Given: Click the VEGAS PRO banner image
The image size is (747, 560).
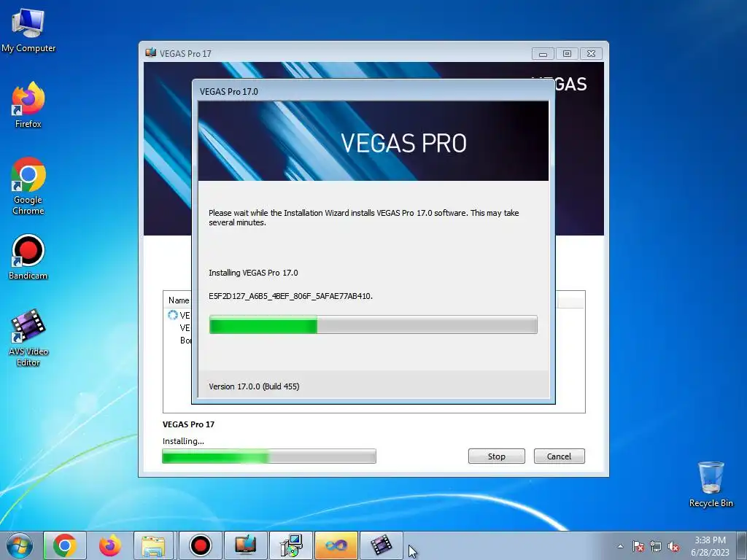Looking at the screenshot, I should point(373,141).
